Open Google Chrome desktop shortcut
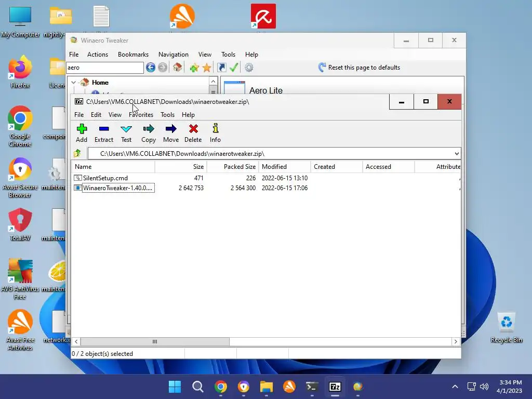The image size is (532, 399). click(x=20, y=126)
